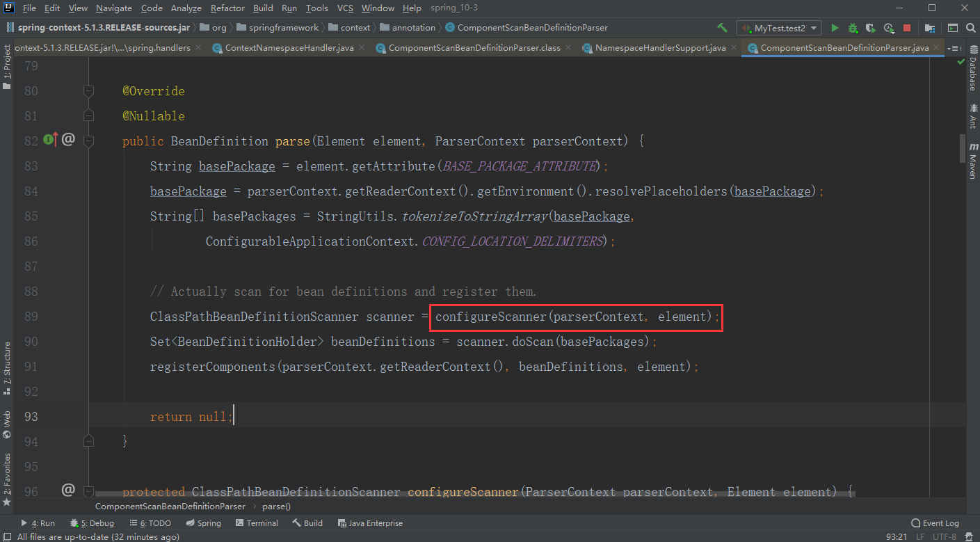This screenshot has height=542, width=980.
Task: Open the bottom Build tool window tab
Action: [307, 523]
